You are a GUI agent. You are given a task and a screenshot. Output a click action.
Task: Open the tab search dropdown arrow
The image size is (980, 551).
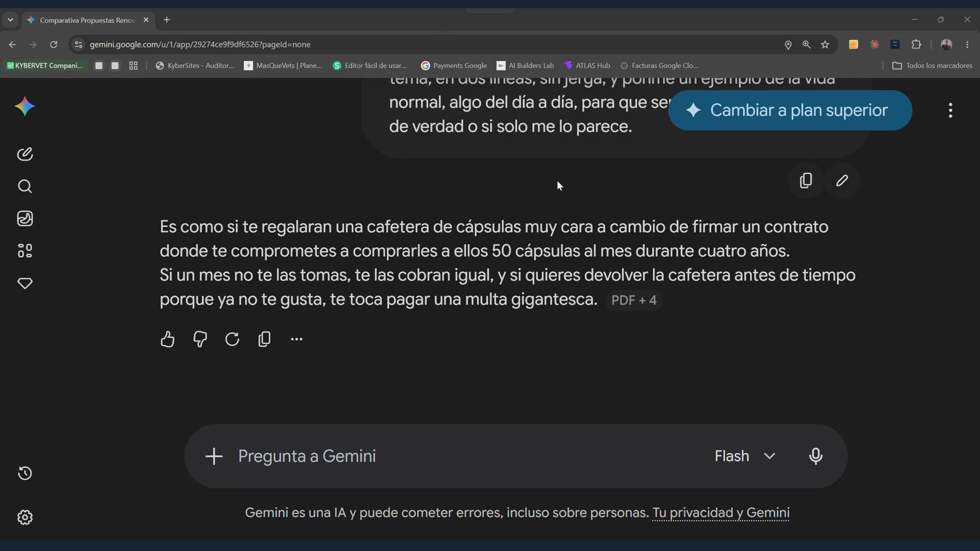(x=10, y=20)
